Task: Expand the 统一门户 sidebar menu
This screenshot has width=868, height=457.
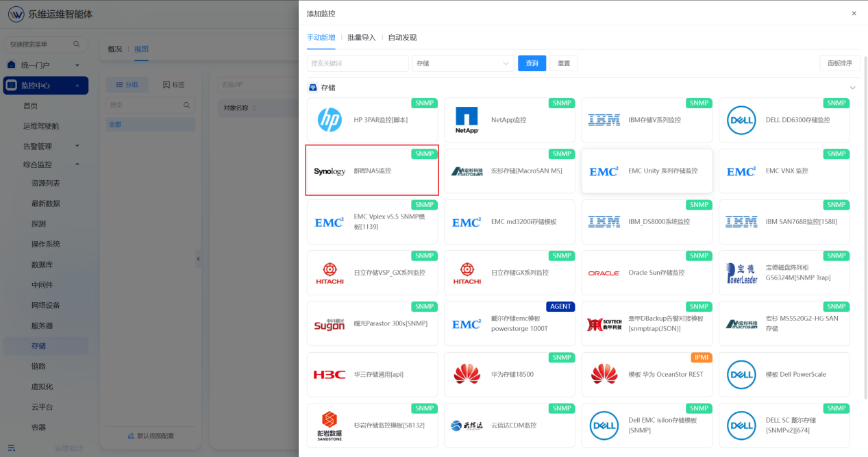Action: click(77, 65)
